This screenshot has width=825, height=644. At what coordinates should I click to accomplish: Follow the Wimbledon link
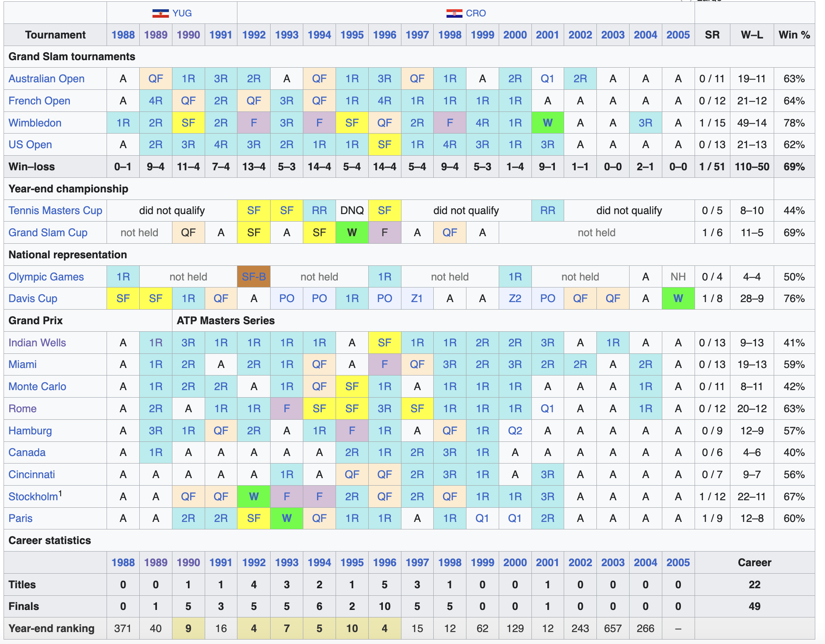(x=35, y=123)
